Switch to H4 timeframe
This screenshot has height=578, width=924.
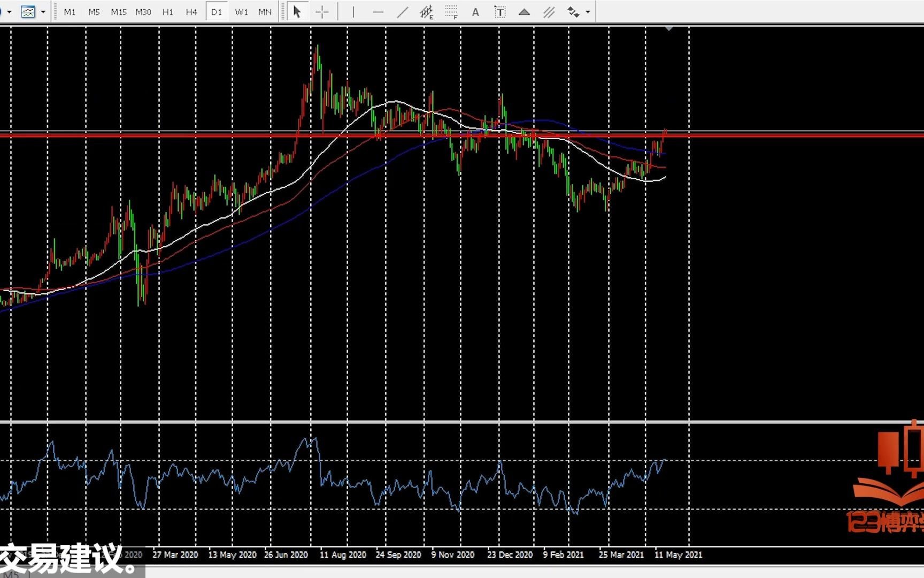(x=191, y=12)
